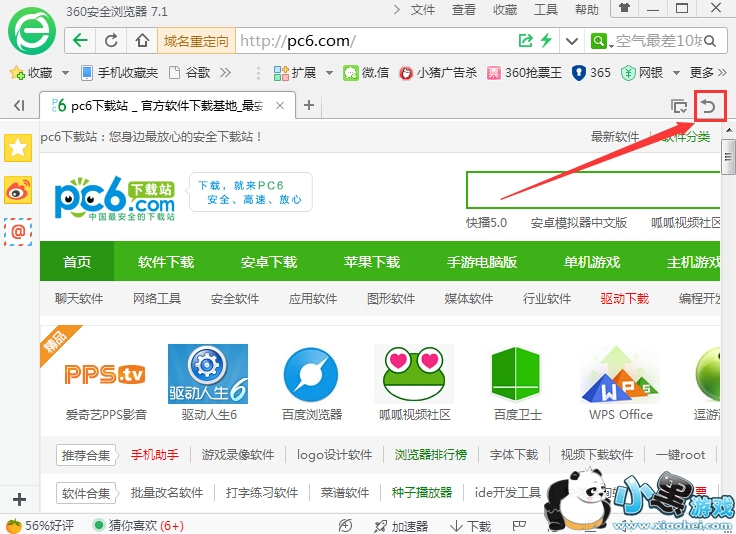Expand 更多 extensions list
Viewport: 736px width, 534px height.
708,73
